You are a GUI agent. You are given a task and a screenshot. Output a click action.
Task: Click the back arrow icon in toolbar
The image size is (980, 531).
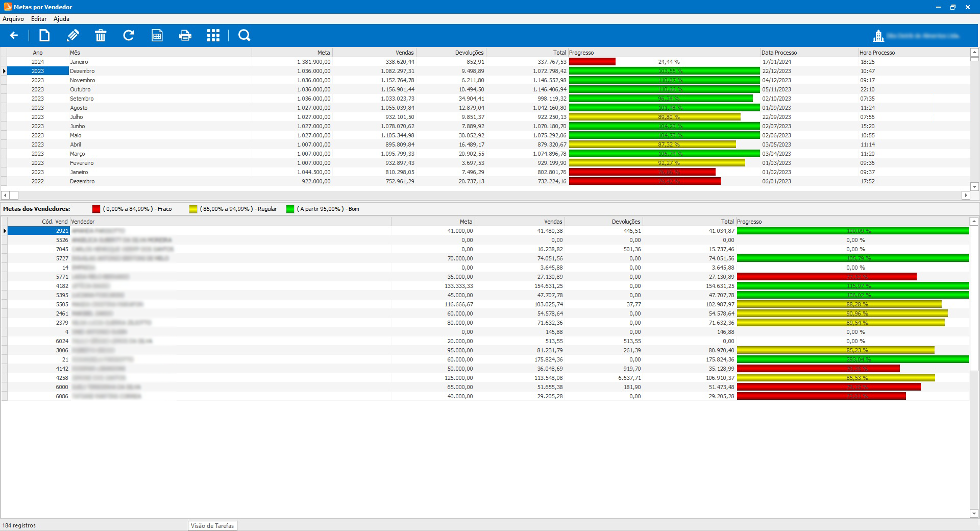[x=14, y=35]
